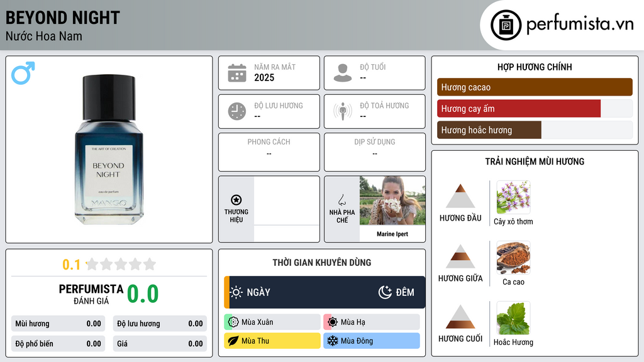The height and width of the screenshot is (362, 644).
Task: Click the leaf icon for Mùa Thu
Action: pos(233,341)
